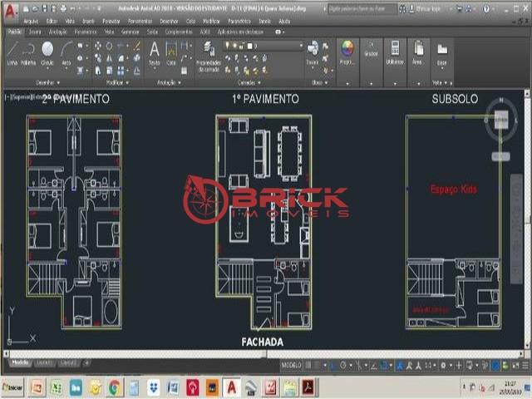Expand the Modificar panel
532x399 pixels.
pyautogui.click(x=117, y=82)
